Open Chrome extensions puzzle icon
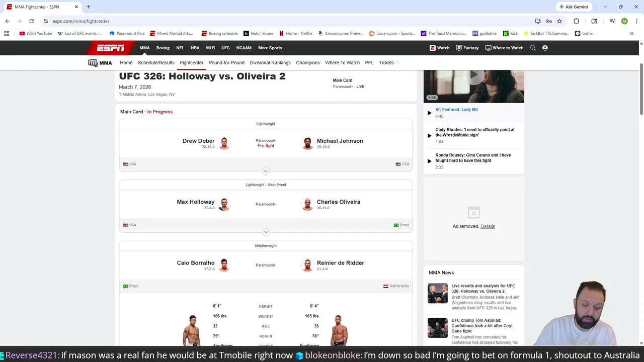The width and height of the screenshot is (644, 362). point(576,21)
